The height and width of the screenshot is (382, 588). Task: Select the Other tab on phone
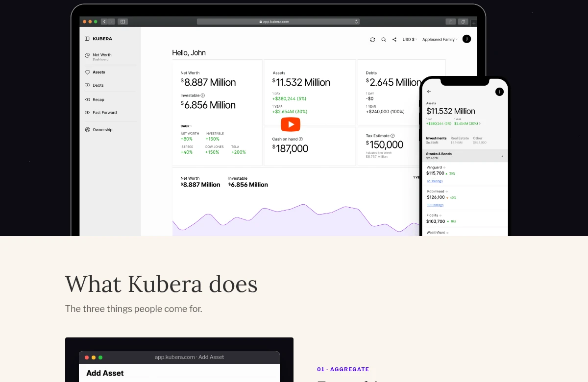(x=480, y=140)
